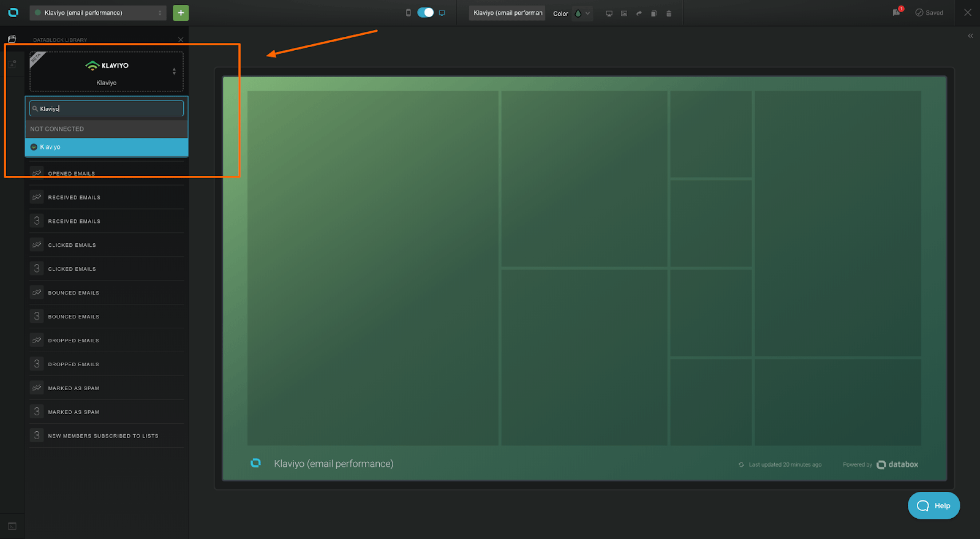Click the Saved status indicator
The width and height of the screenshot is (980, 539).
[929, 13]
